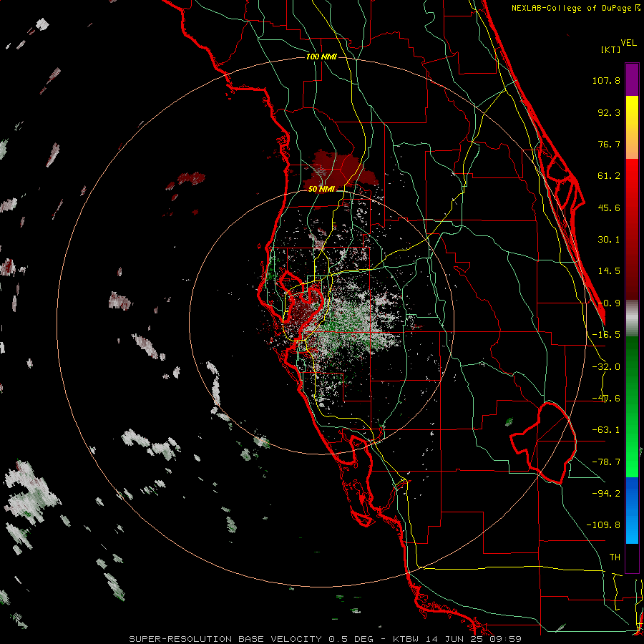Select the 45.6 value on velocity scale
Screen dimensions: 644x644
click(609, 208)
